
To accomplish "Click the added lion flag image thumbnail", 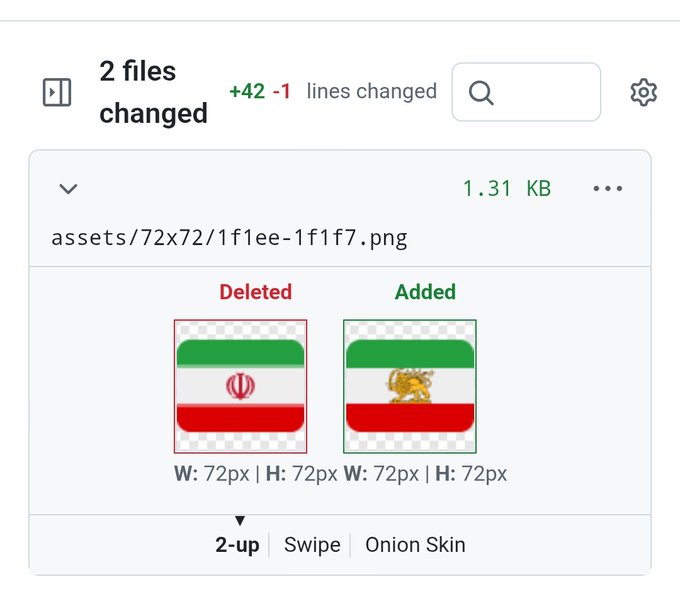I will click(410, 386).
